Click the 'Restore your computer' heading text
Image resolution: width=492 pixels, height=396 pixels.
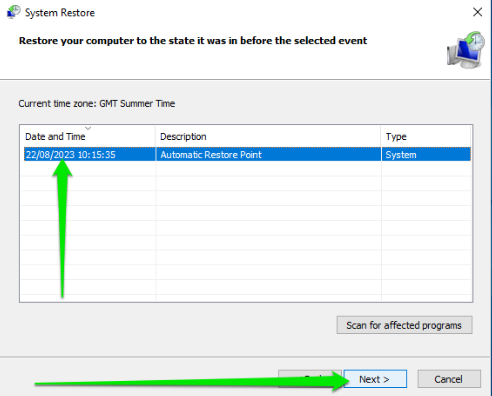click(x=193, y=41)
